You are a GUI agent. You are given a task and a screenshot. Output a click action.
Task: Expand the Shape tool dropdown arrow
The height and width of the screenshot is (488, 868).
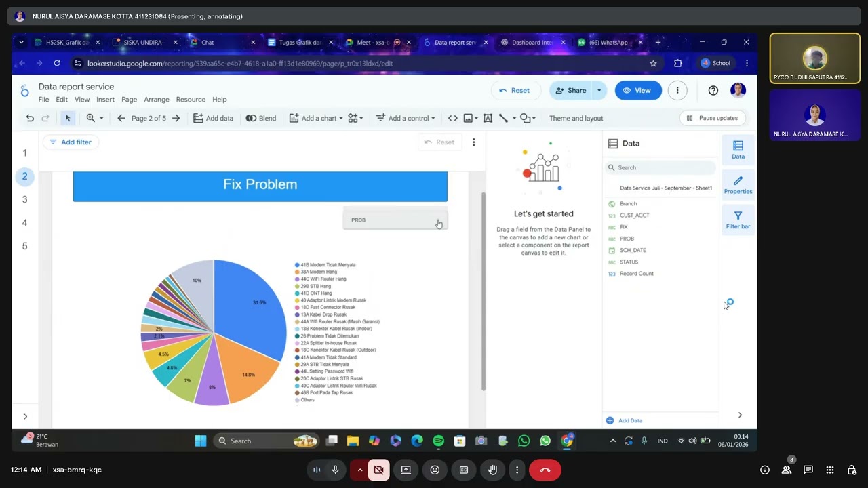534,118
